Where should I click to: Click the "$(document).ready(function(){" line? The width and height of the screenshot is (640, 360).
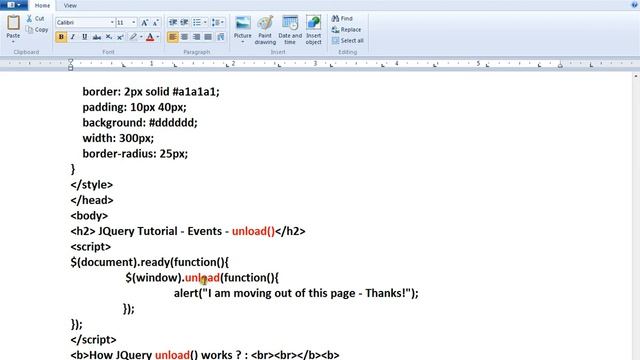[149, 262]
